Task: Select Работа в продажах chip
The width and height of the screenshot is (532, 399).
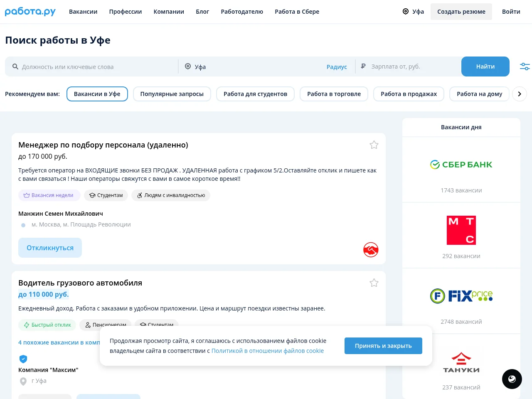Action: (x=409, y=94)
